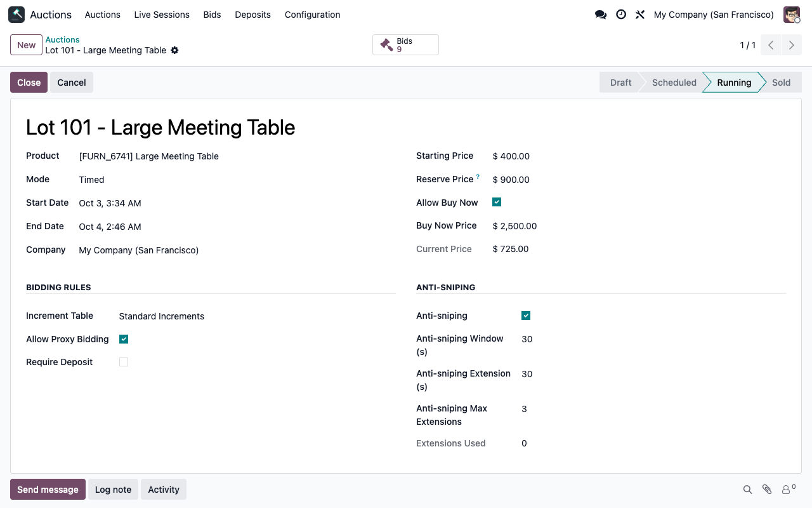This screenshot has width=812, height=508.
Task: Open the Bids smart button showing 9
Action: (x=405, y=45)
